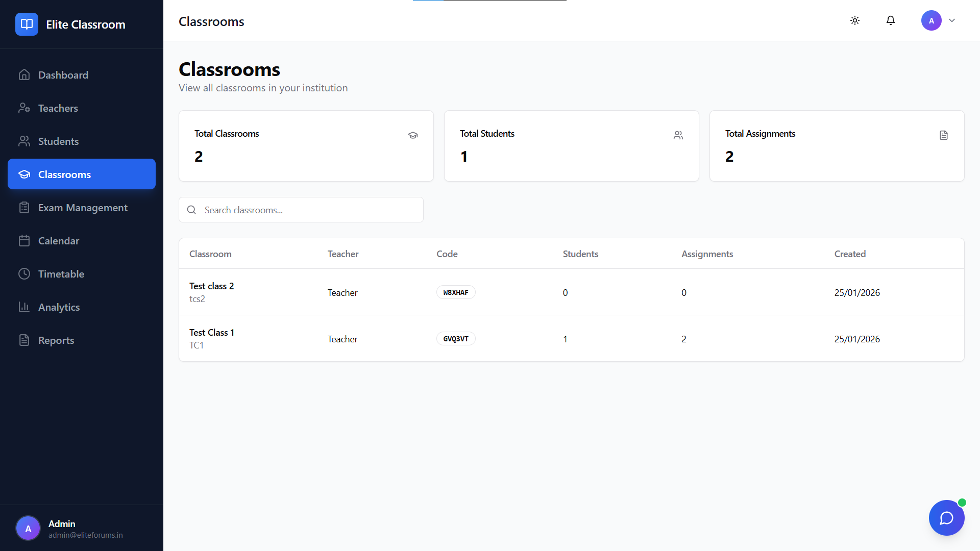Expand the user account dropdown chevron
Image resolution: width=980 pixels, height=551 pixels.
(952, 20)
